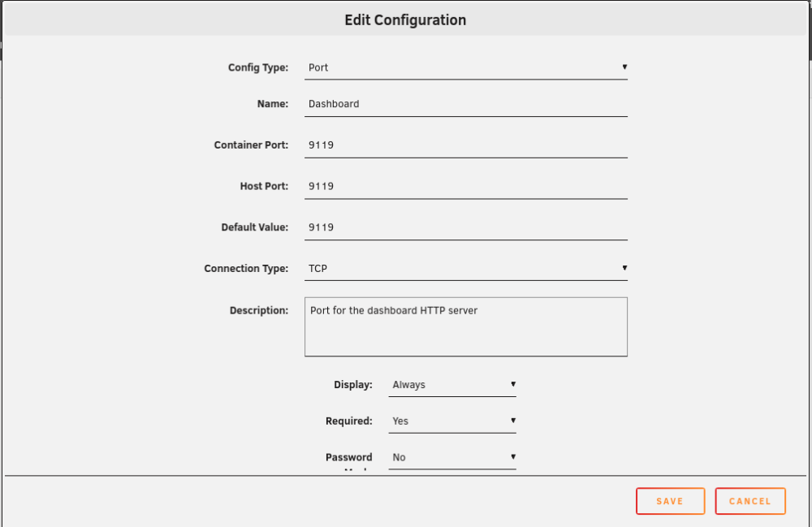Select the Description label text
The width and height of the screenshot is (812, 527).
pyautogui.click(x=259, y=311)
